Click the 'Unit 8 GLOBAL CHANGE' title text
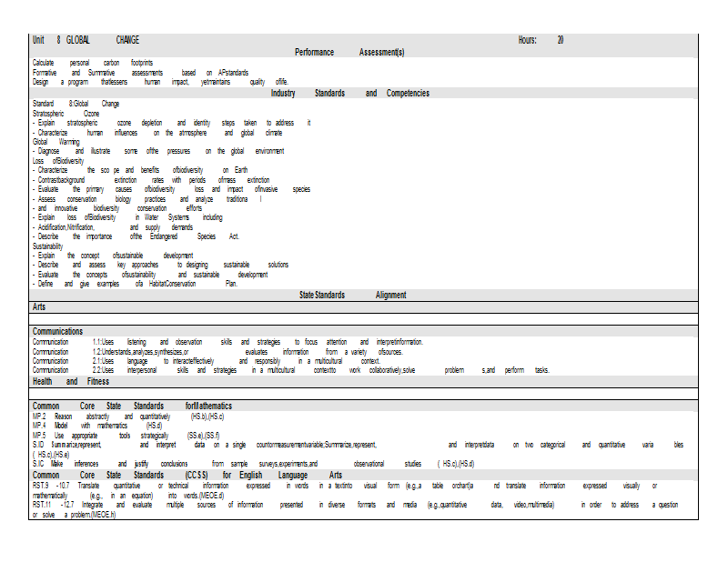The width and height of the screenshot is (728, 562). [86, 40]
